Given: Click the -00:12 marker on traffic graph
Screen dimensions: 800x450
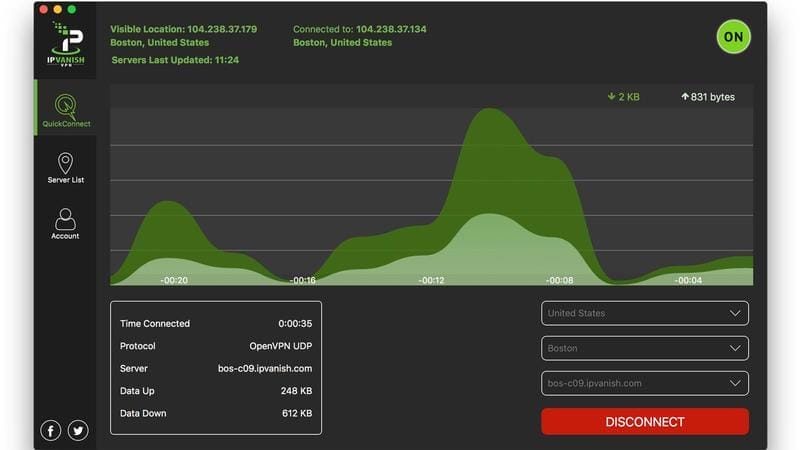Looking at the screenshot, I should (431, 281).
